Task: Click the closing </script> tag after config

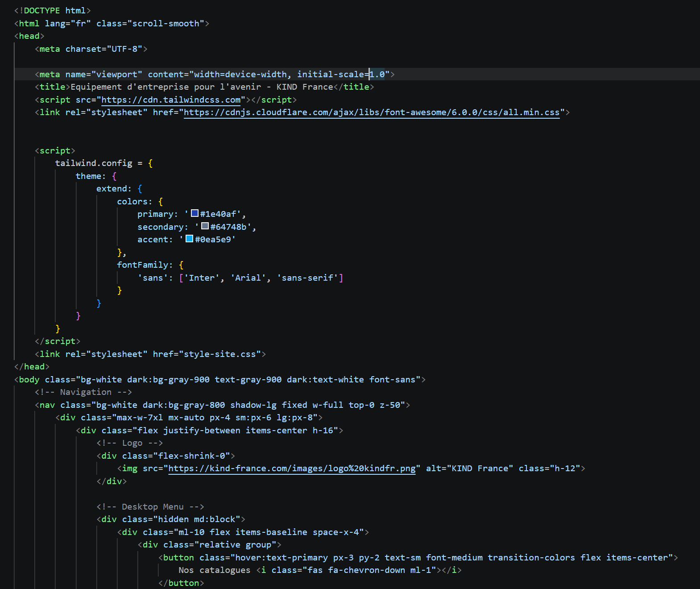Action: click(x=58, y=341)
